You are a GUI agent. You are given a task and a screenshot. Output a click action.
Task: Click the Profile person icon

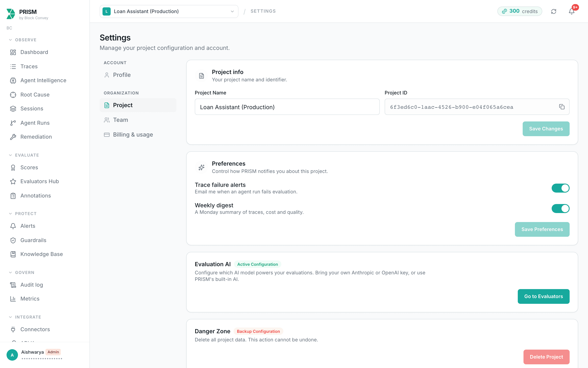tap(107, 75)
